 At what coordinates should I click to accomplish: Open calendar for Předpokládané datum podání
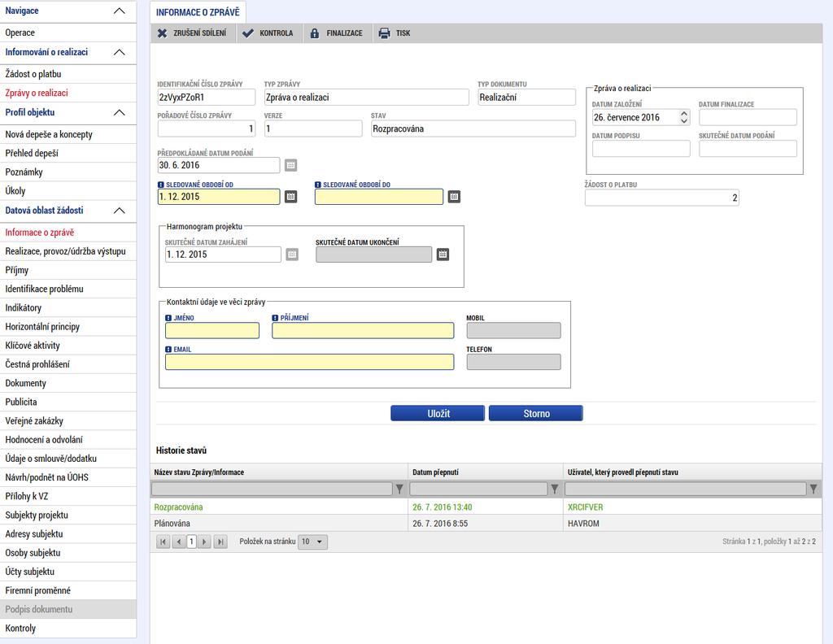point(290,165)
